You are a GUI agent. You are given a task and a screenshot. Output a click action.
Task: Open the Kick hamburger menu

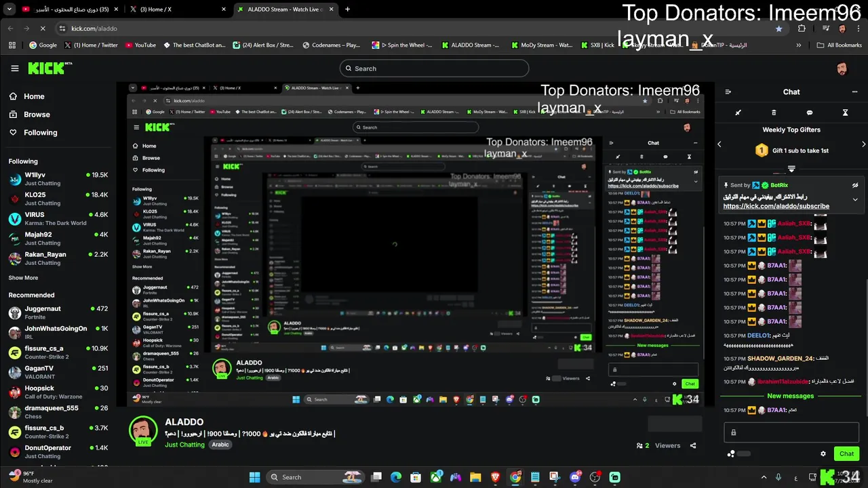(x=14, y=68)
